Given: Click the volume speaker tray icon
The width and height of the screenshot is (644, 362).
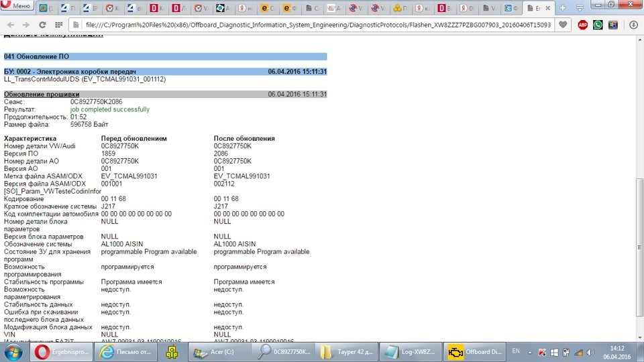Looking at the screenshot, I should coord(590,352).
